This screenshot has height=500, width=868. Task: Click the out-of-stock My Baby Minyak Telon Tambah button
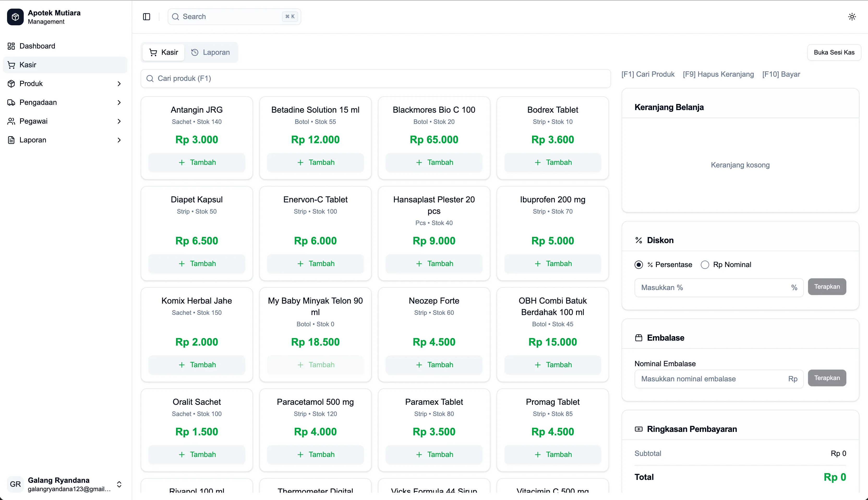(315, 365)
